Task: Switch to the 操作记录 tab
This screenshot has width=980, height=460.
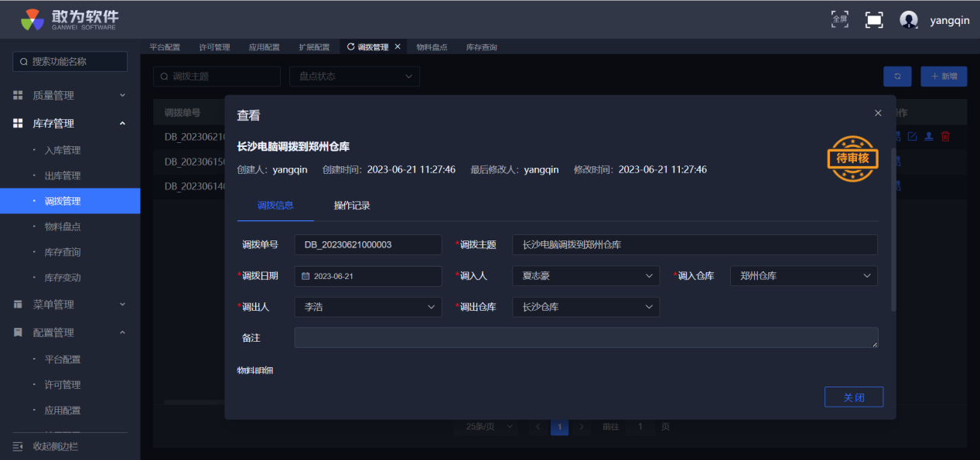Action: coord(352,206)
